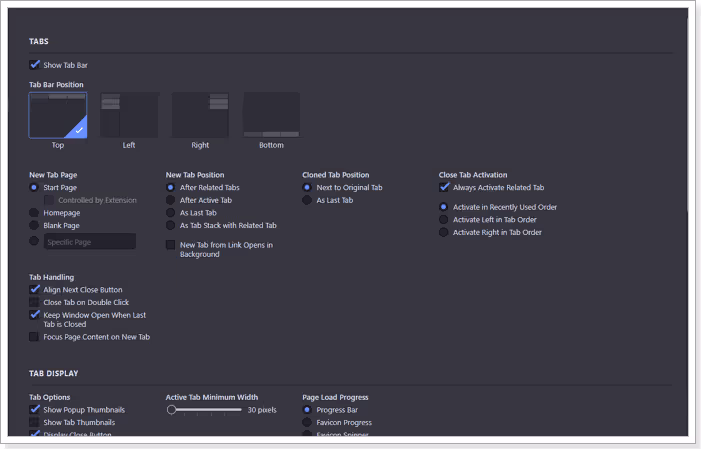Viewport: 701px width, 449px height.
Task: Select the Top tab bar position thumbnail
Action: (x=58, y=115)
